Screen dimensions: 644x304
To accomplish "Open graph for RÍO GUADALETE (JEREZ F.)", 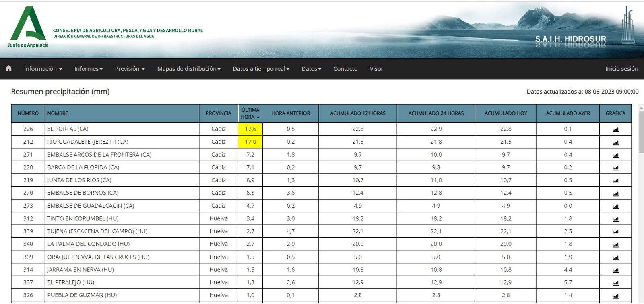I will pyautogui.click(x=615, y=142).
